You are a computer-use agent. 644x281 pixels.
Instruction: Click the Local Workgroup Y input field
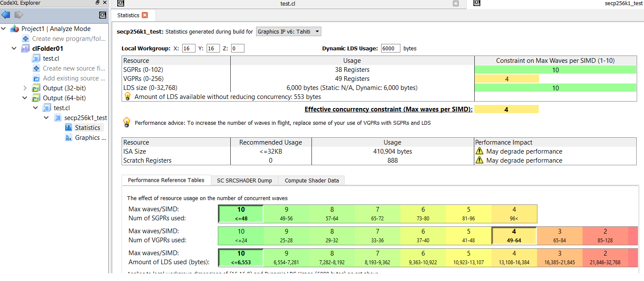point(213,48)
